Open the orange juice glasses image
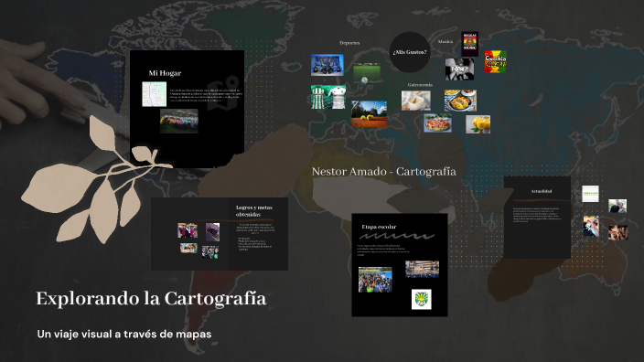644x362 pixels. (x=478, y=124)
